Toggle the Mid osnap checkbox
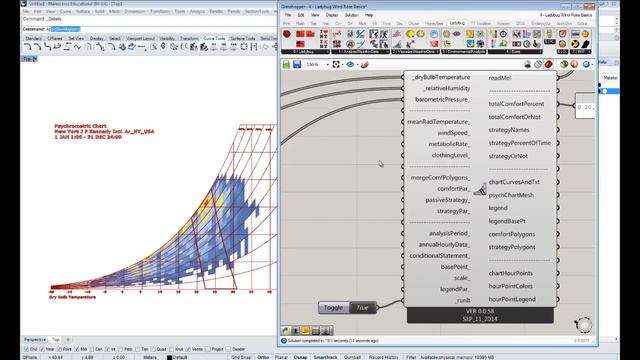Image resolution: width=640 pixels, height=360 pixels. point(77,349)
